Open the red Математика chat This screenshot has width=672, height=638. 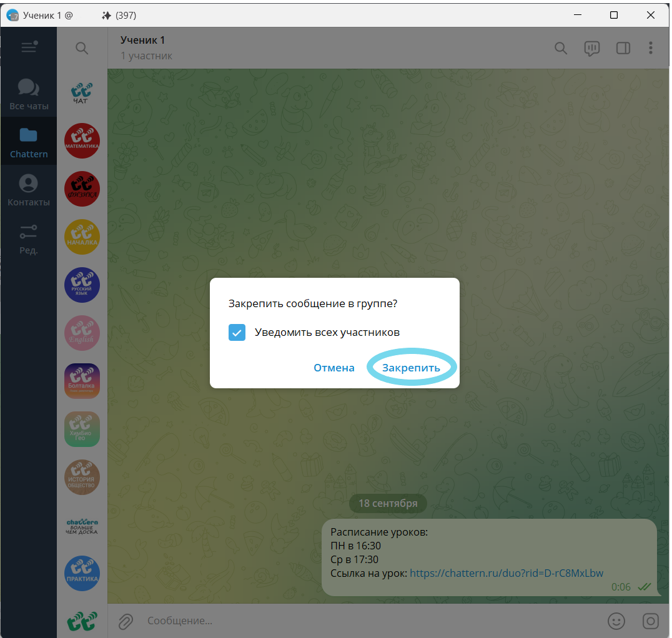click(82, 140)
